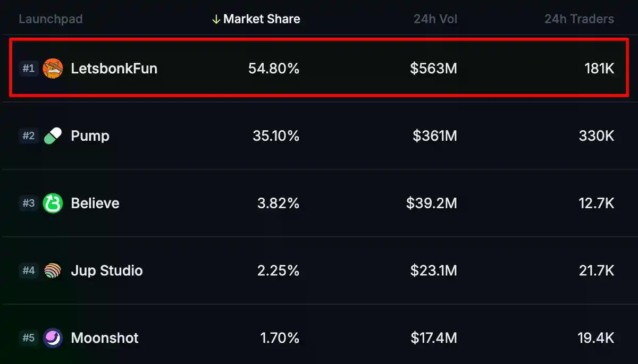The image size is (638, 364).
Task: Sort by Market Share column header
Action: 262,20
